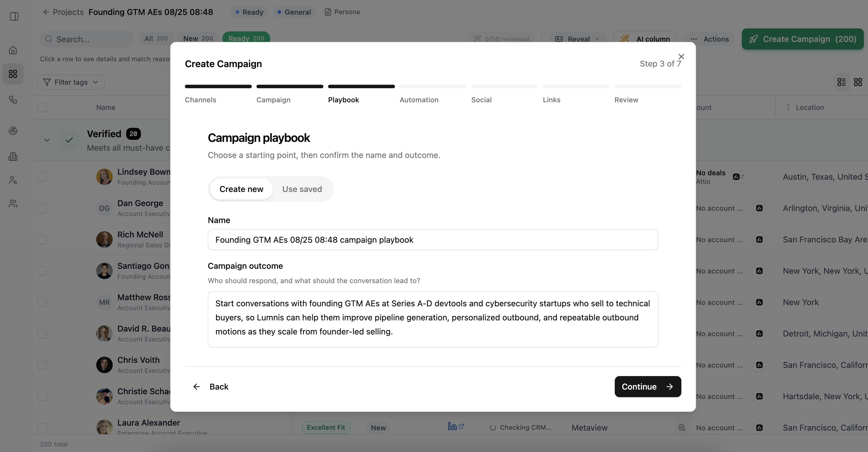Open the building companies icon in sidebar

click(x=13, y=157)
